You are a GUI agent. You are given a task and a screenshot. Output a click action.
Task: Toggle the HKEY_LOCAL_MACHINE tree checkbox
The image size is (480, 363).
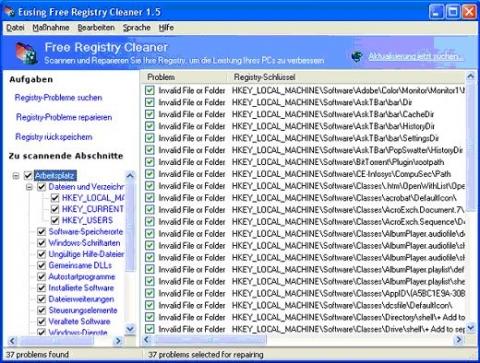[55, 198]
